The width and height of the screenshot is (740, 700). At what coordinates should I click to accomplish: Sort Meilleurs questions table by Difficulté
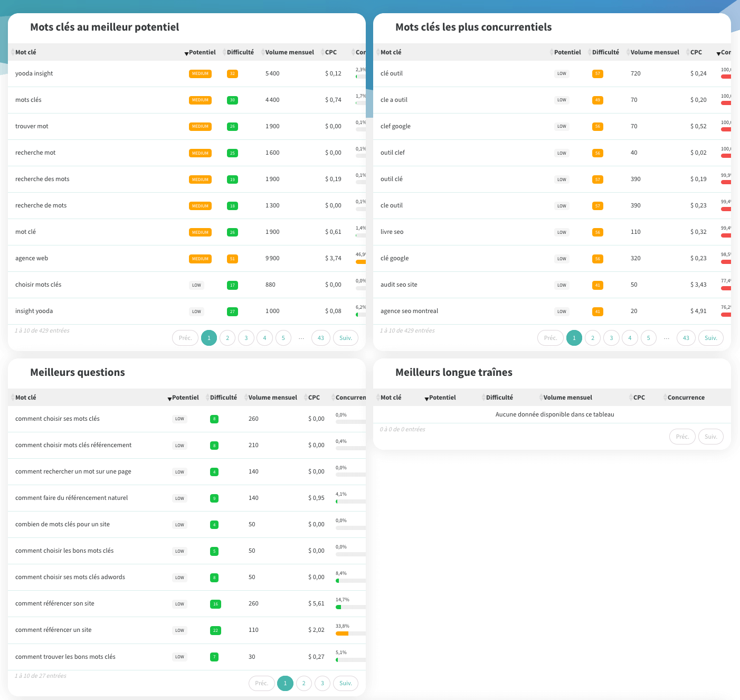point(223,398)
